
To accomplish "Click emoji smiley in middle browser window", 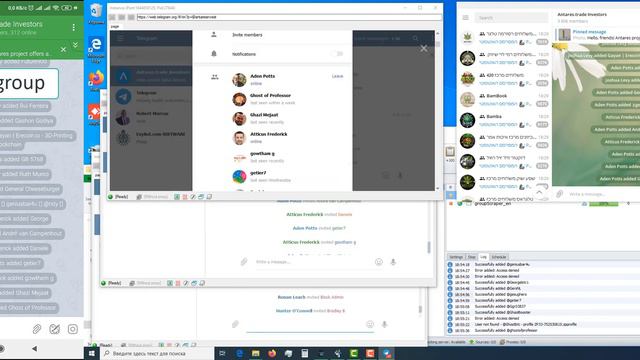I will click(379, 262).
